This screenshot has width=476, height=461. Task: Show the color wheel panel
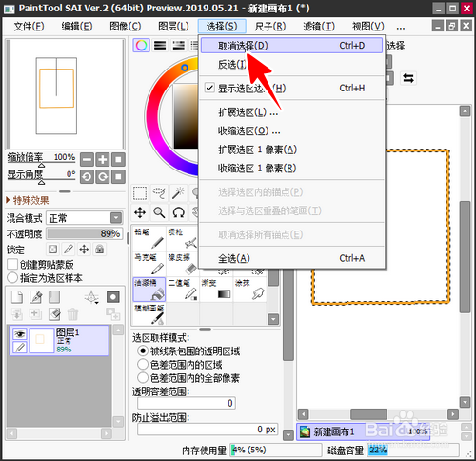pyautogui.click(x=141, y=46)
